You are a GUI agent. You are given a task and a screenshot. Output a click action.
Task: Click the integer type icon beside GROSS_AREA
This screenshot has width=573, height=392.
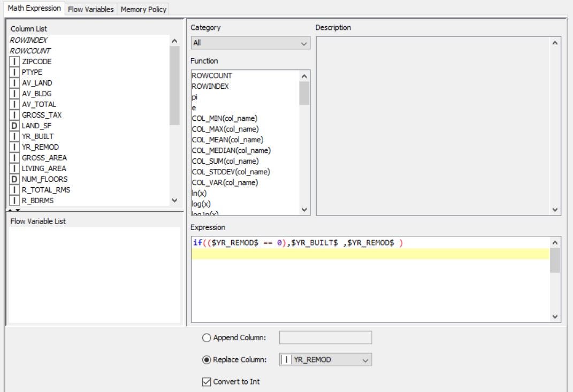pos(14,157)
